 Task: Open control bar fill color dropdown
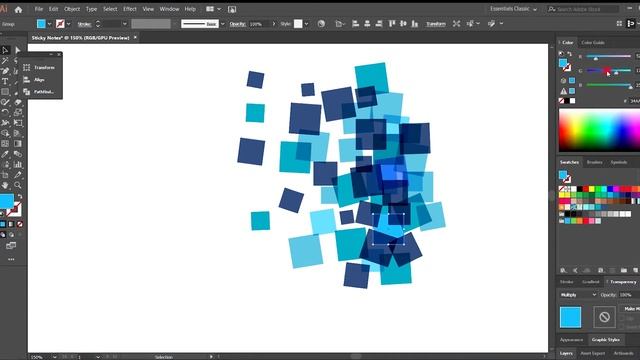pos(49,24)
